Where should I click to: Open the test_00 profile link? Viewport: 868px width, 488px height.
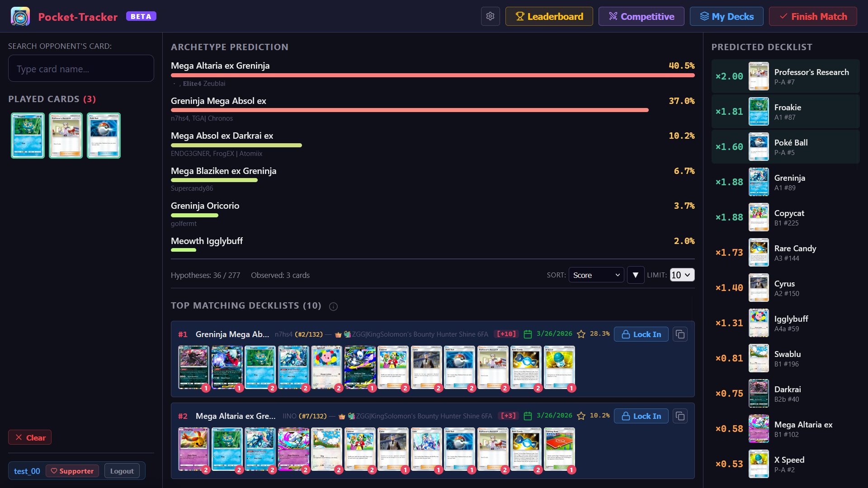[x=27, y=471]
